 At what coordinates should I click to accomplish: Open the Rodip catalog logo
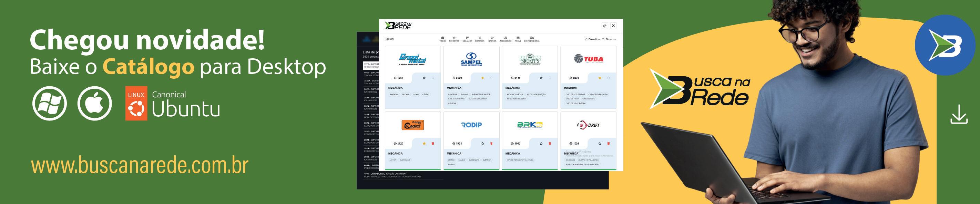tap(471, 125)
